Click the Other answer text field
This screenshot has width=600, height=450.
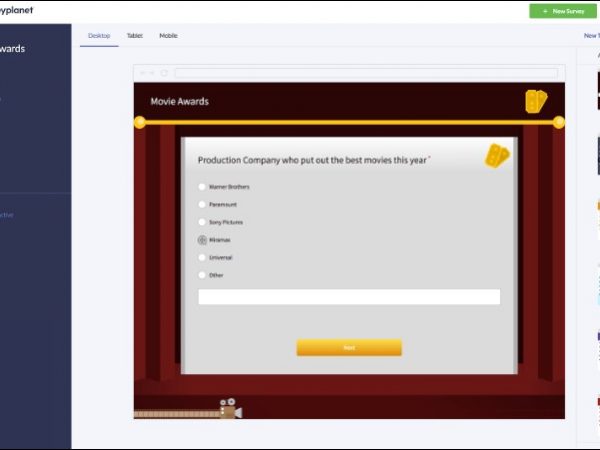click(x=349, y=297)
